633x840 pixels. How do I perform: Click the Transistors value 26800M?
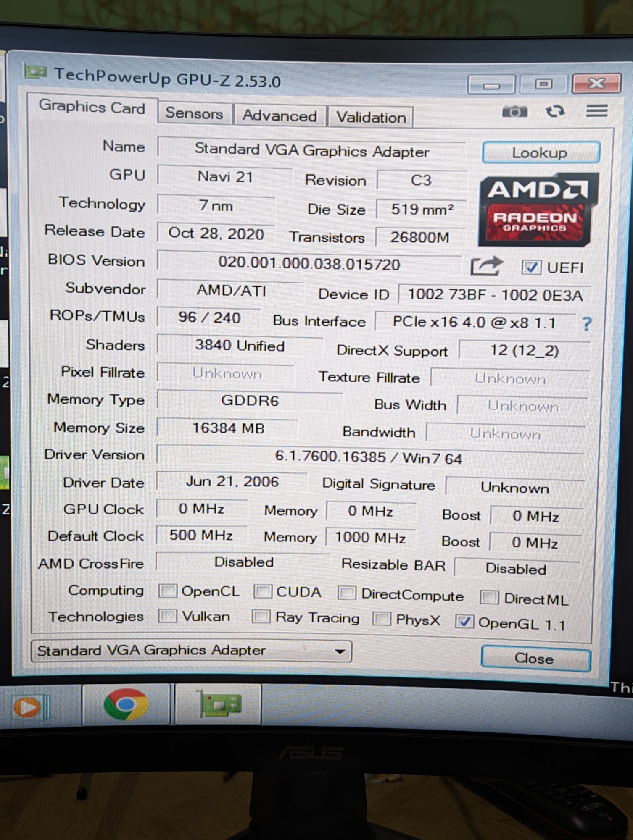(420, 237)
